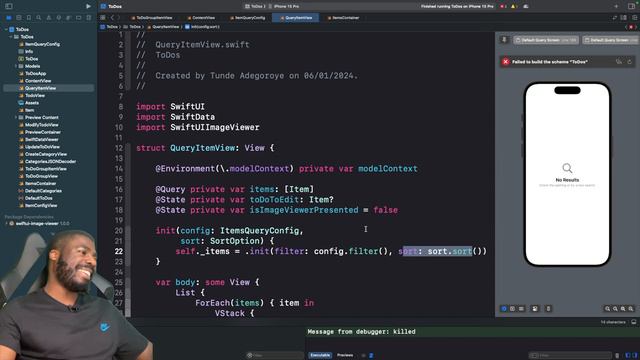Image resolution: width=640 pixels, height=360 pixels.
Task: Clear console with trash icon
Action: [617, 356]
